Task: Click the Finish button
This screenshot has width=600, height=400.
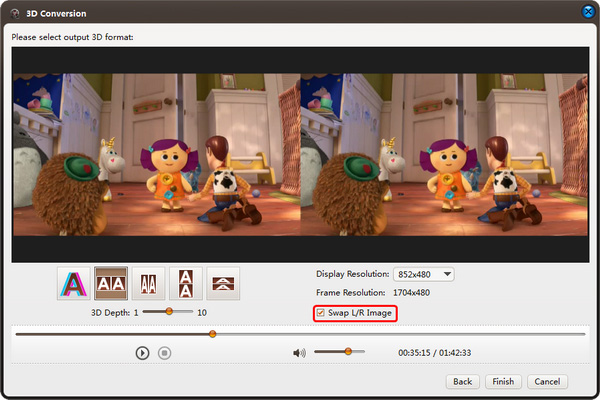Action: (x=503, y=382)
